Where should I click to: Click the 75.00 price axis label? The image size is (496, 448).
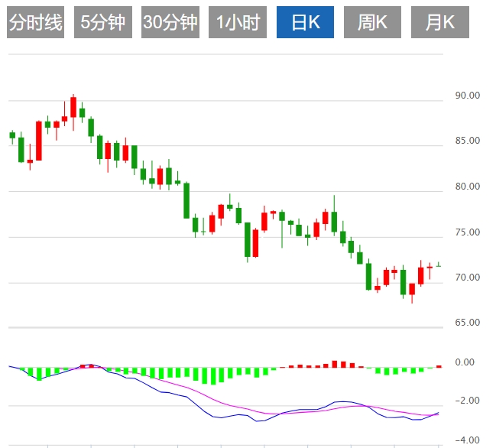tap(467, 232)
